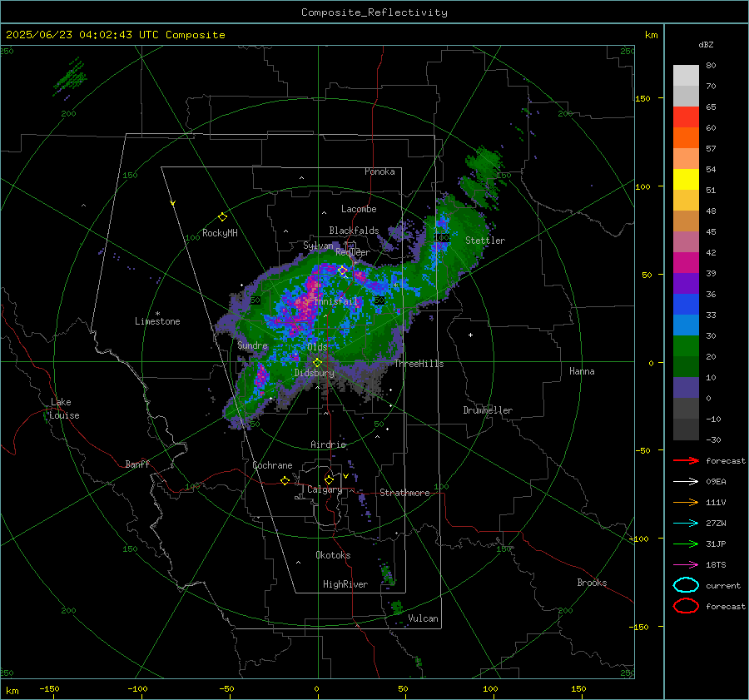Click the cyan current ellipse legend icon
The width and height of the screenshot is (749, 700).
tap(686, 585)
